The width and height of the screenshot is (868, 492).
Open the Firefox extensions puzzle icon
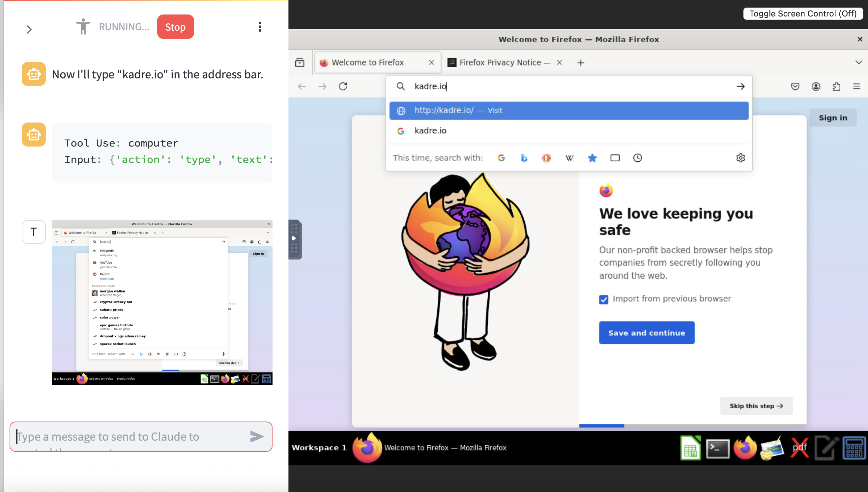pyautogui.click(x=836, y=87)
